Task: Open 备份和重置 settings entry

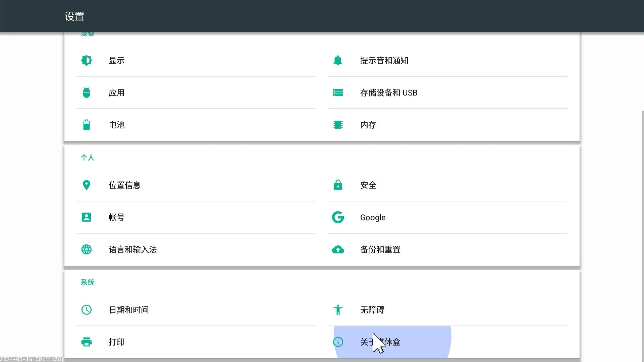Action: pyautogui.click(x=380, y=249)
